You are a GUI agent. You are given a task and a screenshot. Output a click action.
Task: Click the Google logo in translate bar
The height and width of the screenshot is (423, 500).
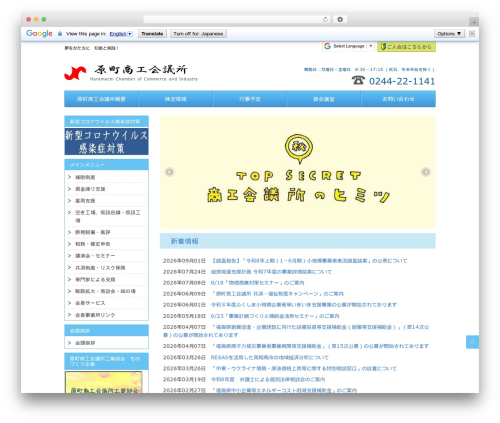[39, 33]
